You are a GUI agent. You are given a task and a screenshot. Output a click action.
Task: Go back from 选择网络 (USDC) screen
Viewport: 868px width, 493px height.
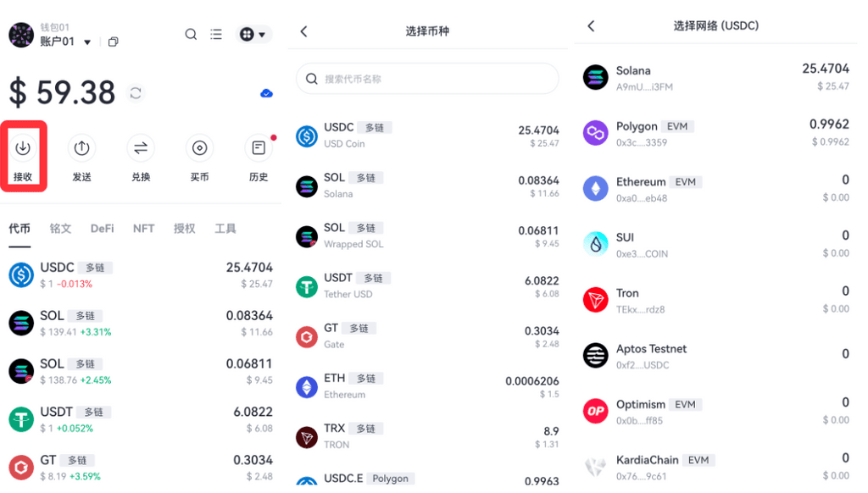coord(591,26)
